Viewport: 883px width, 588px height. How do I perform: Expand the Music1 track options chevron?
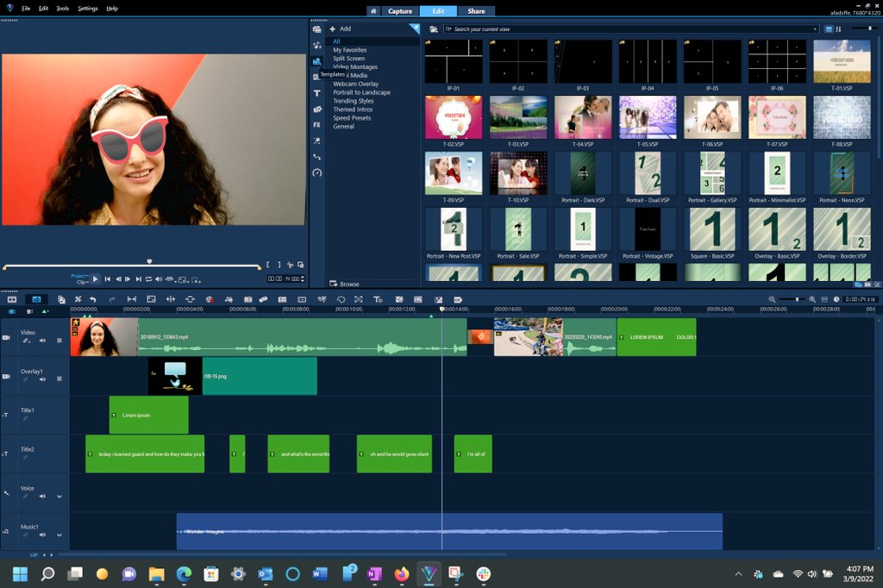pos(59,535)
